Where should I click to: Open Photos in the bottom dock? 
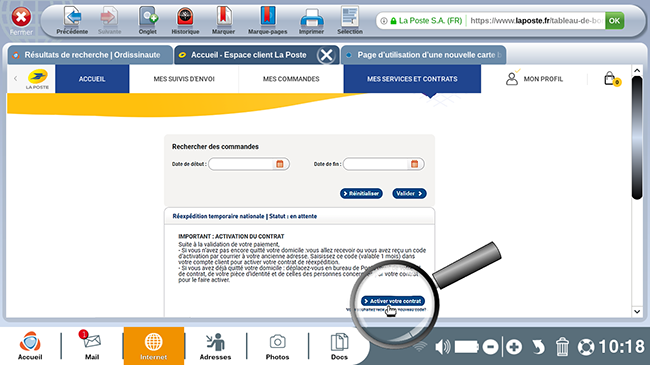(x=277, y=346)
